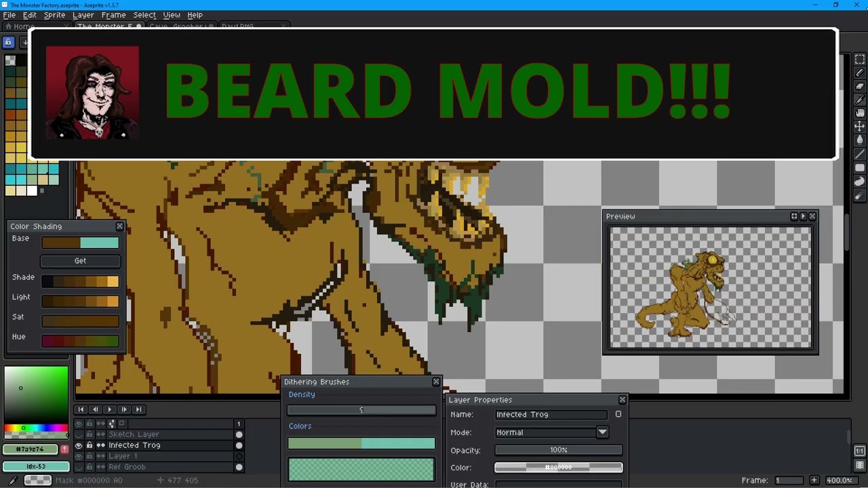Screen dimensions: 868x488
Task: Select the Eraser tool
Action: (859, 86)
